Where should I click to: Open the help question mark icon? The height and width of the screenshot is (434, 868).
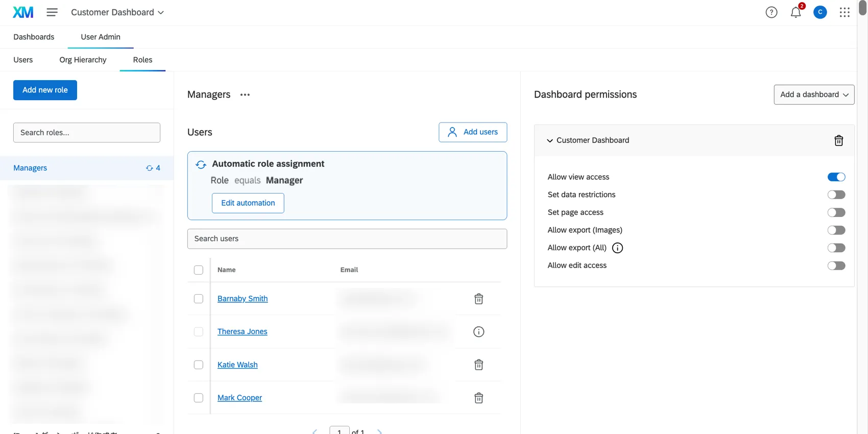coord(771,12)
